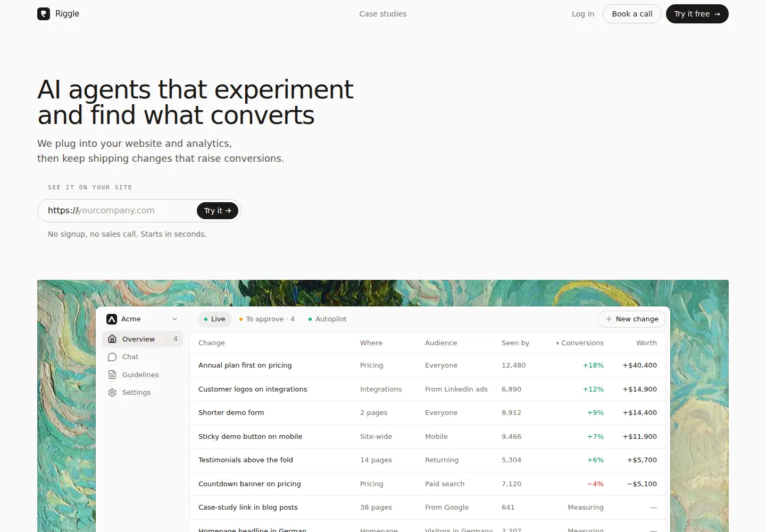Click the Change column header
766x532 pixels.
pyautogui.click(x=212, y=343)
